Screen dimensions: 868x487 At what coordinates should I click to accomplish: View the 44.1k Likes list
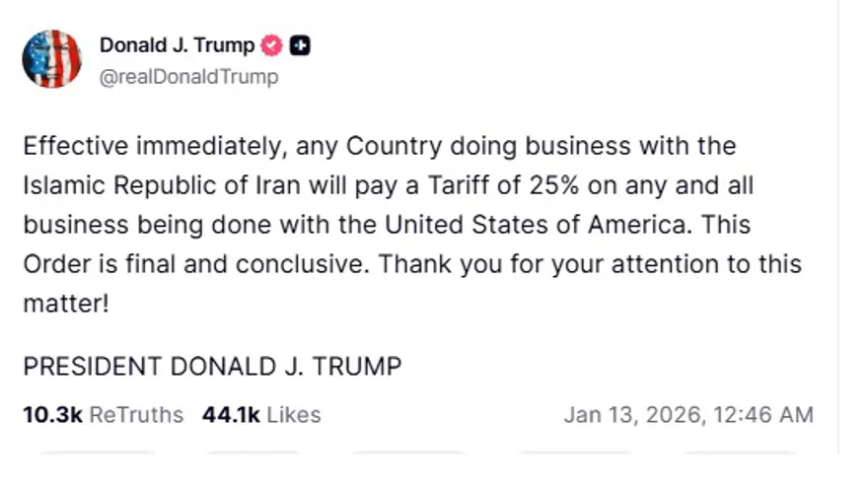tap(260, 415)
